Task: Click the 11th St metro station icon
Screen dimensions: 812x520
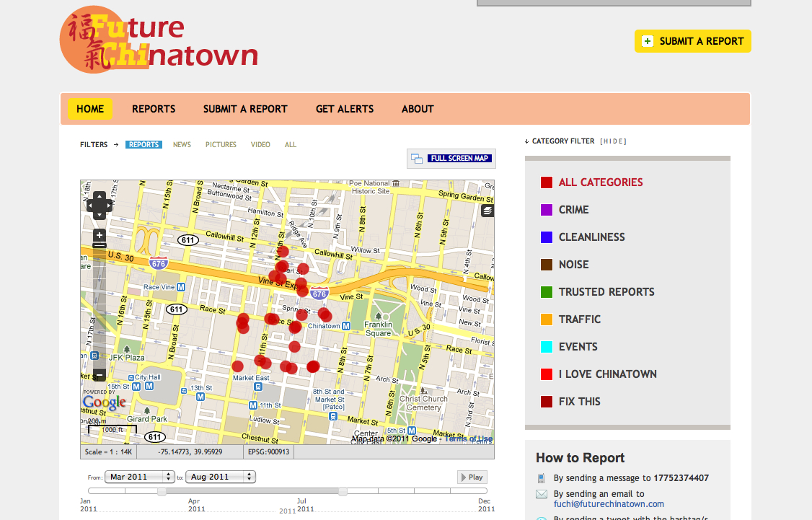Action: [x=253, y=405]
